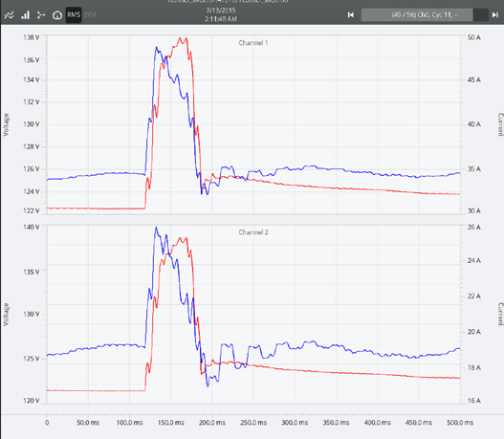Click the 7/13/2015 date text
This screenshot has width=504, height=439.
[221, 10]
